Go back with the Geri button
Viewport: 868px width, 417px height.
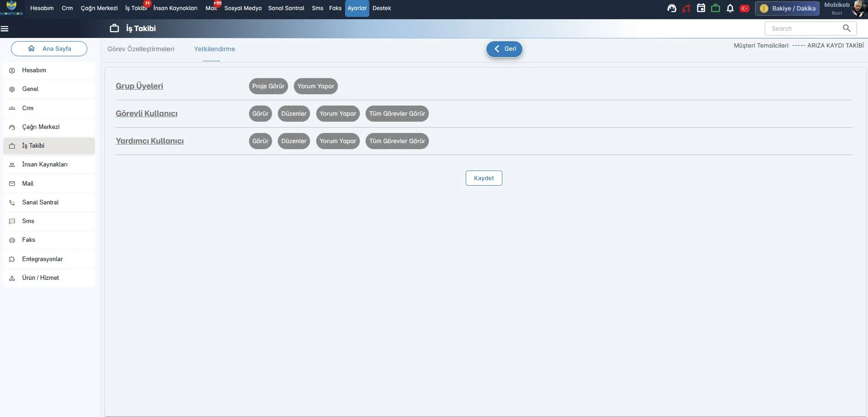click(504, 49)
